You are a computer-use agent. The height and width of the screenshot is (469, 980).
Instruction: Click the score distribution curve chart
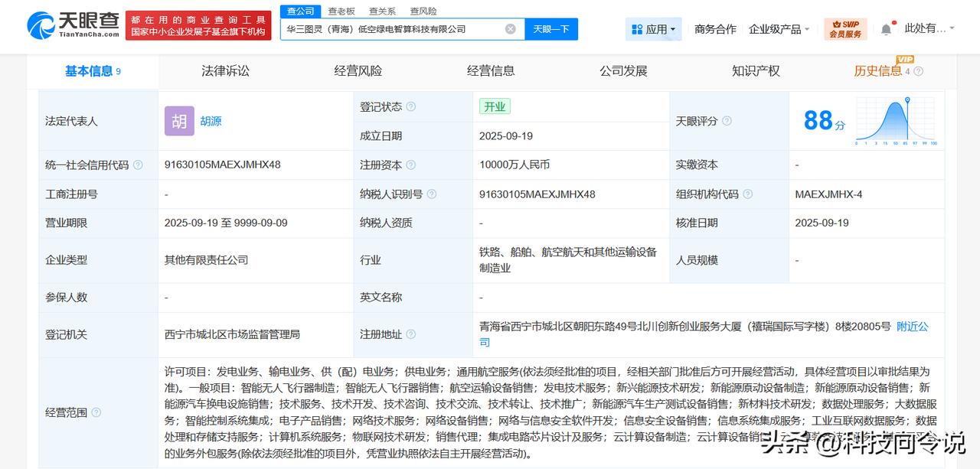click(x=896, y=121)
